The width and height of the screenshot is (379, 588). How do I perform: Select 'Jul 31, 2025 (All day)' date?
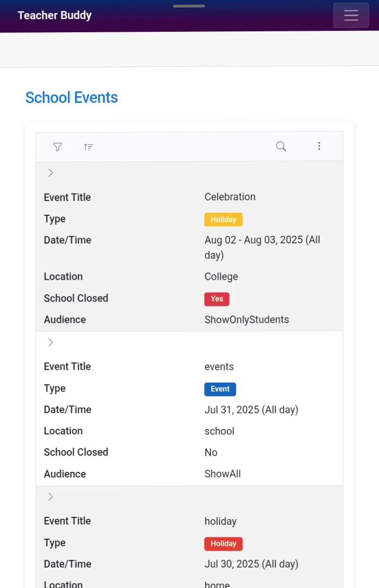(252, 410)
